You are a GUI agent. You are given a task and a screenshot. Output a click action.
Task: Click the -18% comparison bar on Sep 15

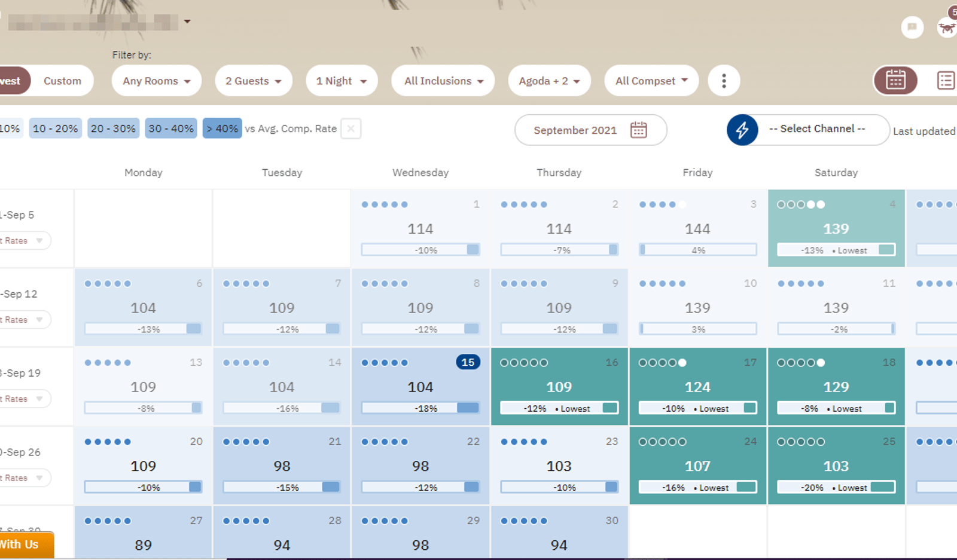tap(420, 408)
